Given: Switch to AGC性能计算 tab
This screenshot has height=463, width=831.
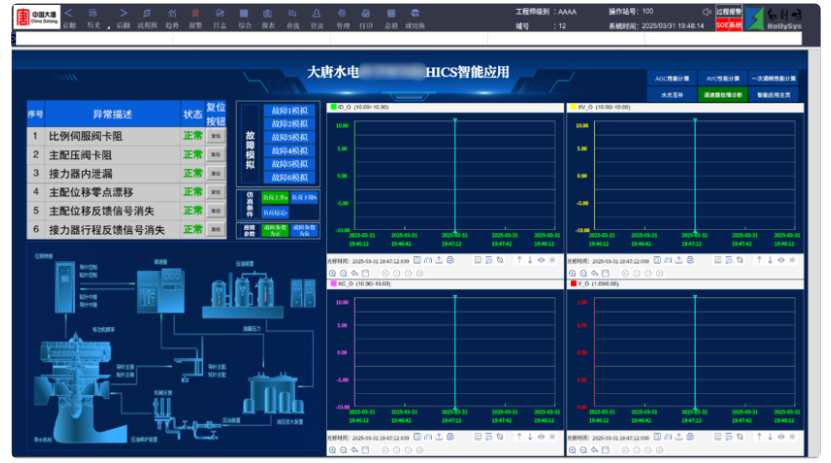Looking at the screenshot, I should [x=671, y=78].
